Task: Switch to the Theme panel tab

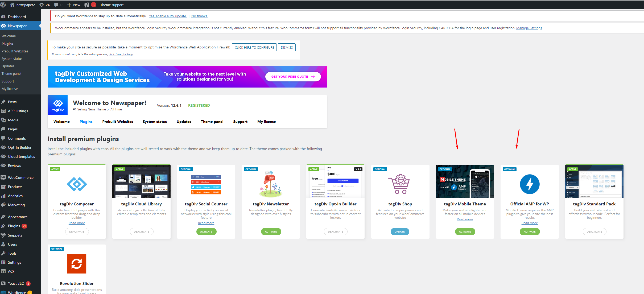Action: click(212, 122)
